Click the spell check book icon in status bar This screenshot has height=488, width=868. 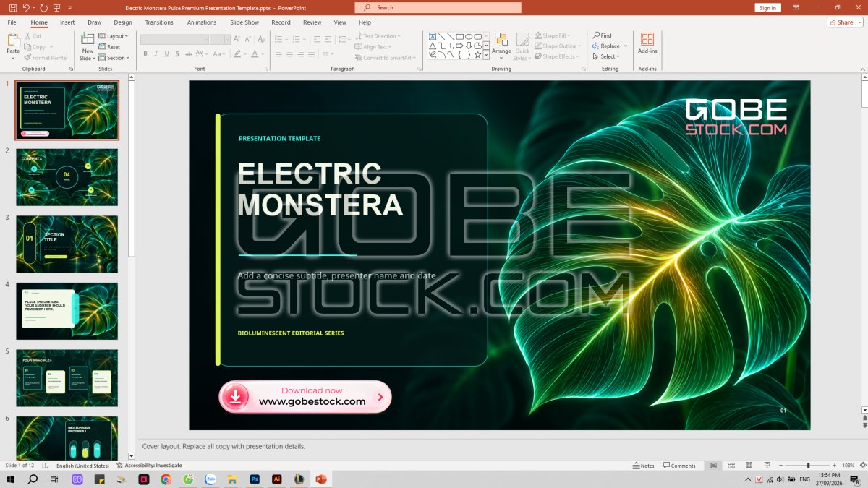click(45, 466)
